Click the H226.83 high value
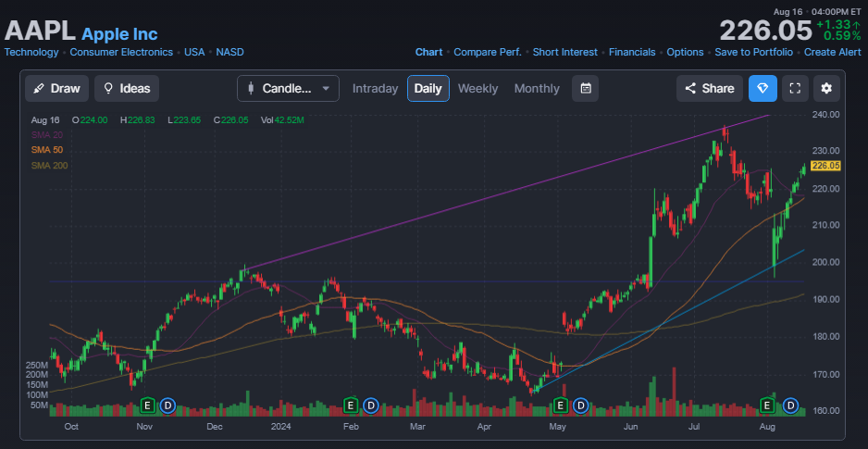 136,119
